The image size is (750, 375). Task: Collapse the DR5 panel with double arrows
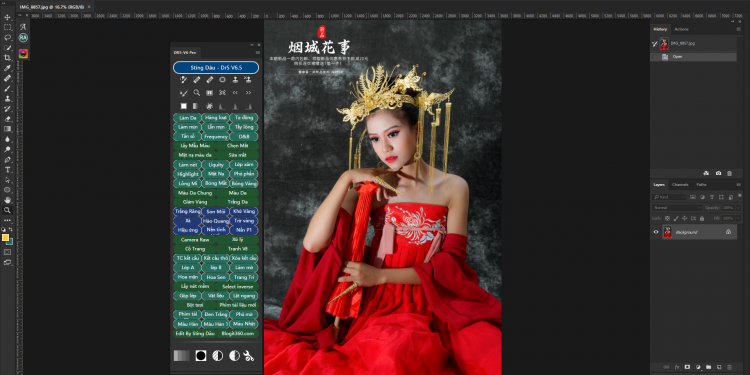click(252, 45)
